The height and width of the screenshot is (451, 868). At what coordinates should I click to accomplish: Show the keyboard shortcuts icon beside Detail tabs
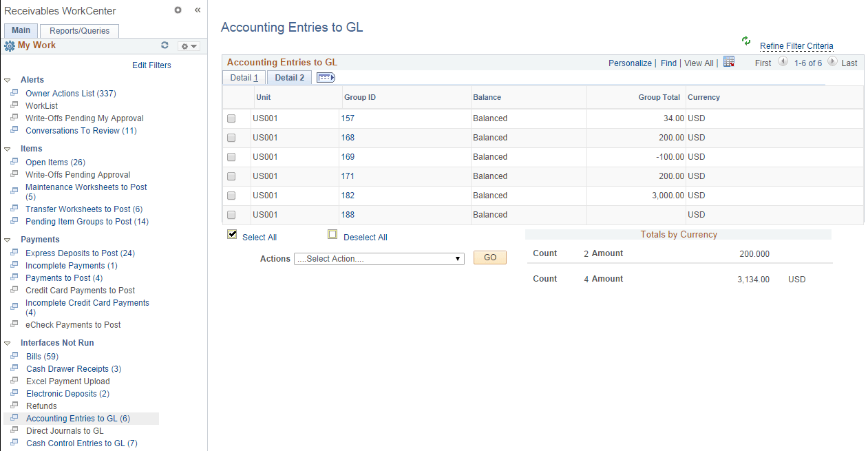pyautogui.click(x=326, y=77)
